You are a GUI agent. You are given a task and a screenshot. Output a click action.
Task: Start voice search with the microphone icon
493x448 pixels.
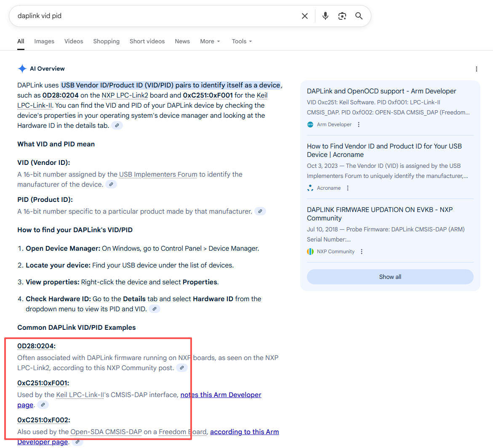click(x=325, y=16)
